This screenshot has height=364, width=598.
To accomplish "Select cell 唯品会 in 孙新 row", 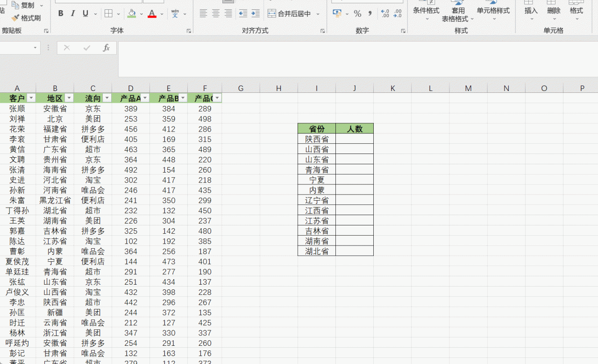I will [93, 190].
